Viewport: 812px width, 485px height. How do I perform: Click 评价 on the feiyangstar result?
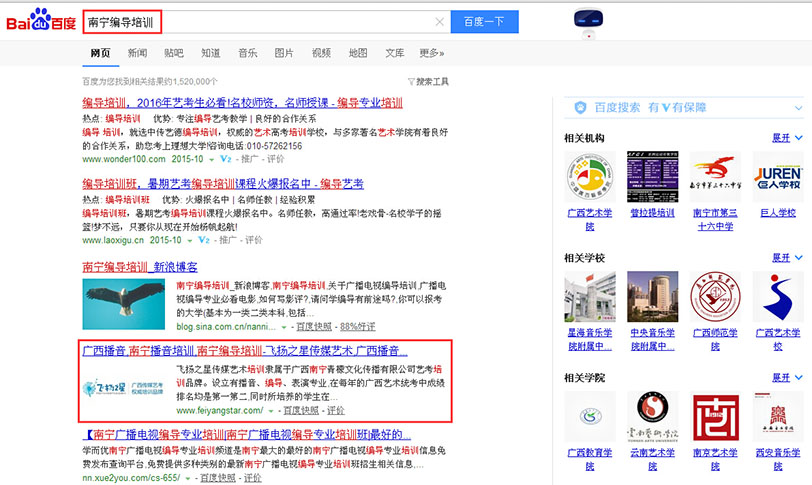pos(336,410)
